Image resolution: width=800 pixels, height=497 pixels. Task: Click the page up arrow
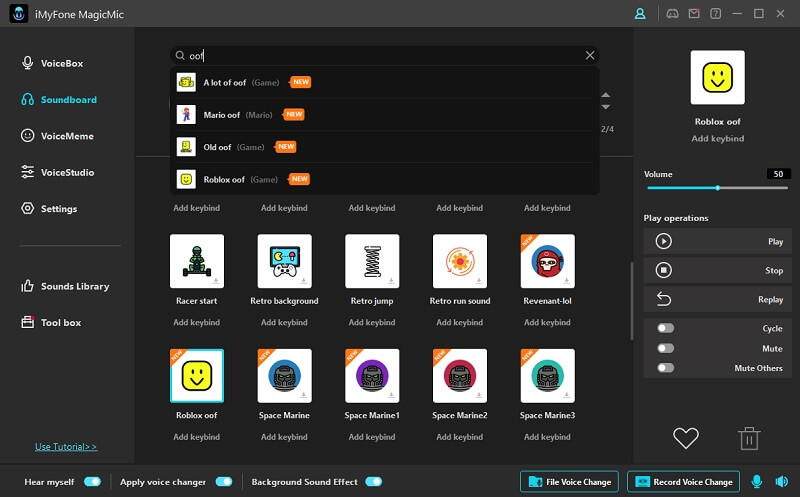606,95
